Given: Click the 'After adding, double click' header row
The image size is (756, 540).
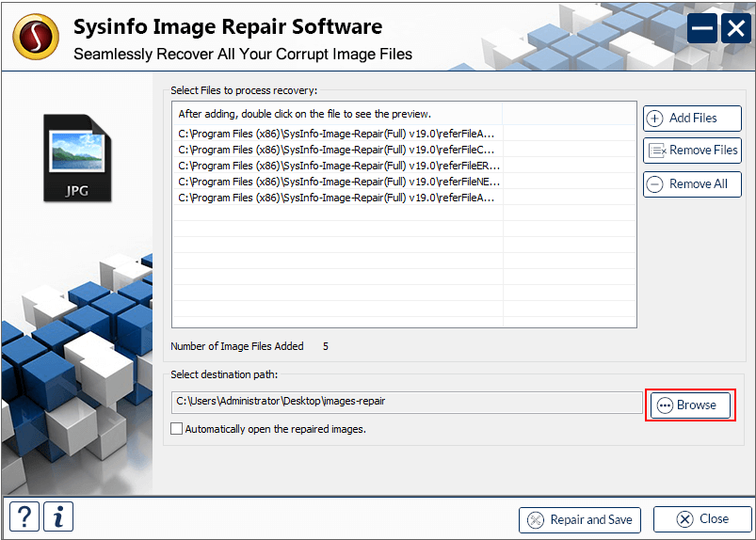Looking at the screenshot, I should pos(404,114).
